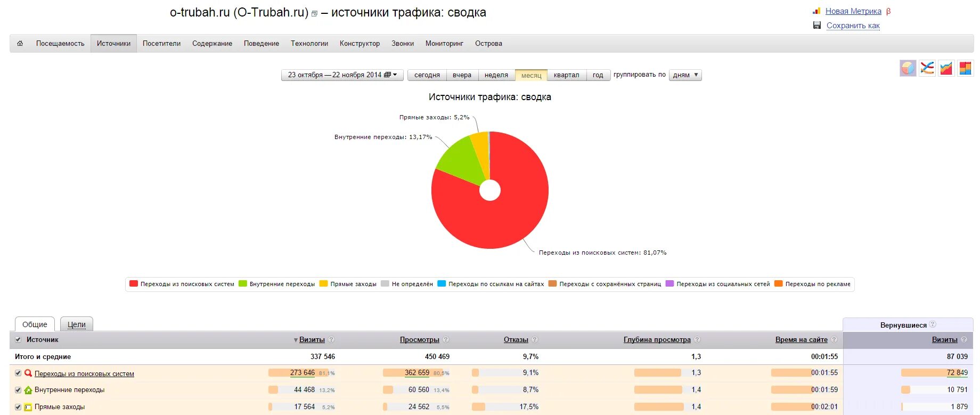Click the green internal transitions pie slice
The height and width of the screenshot is (415, 980).
coord(461,160)
